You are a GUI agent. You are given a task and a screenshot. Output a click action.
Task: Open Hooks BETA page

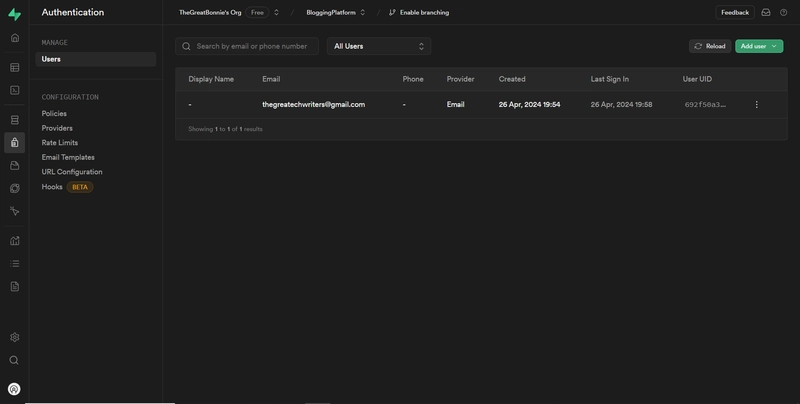67,187
